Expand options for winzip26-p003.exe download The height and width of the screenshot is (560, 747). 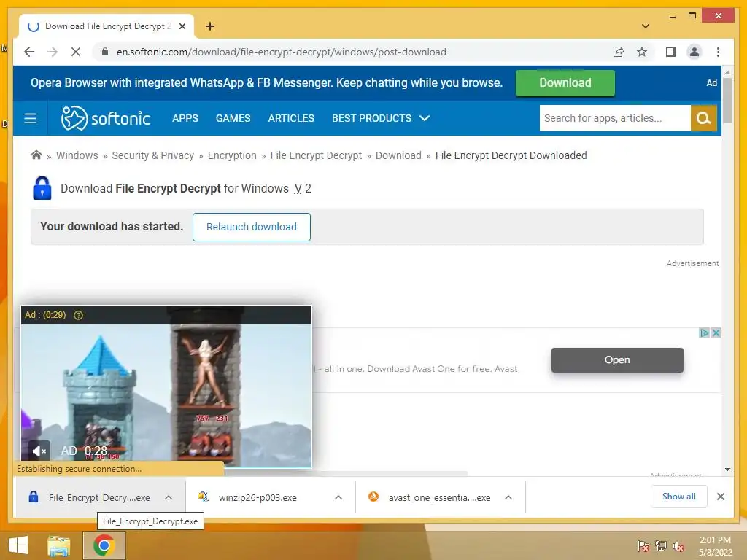pos(338,497)
